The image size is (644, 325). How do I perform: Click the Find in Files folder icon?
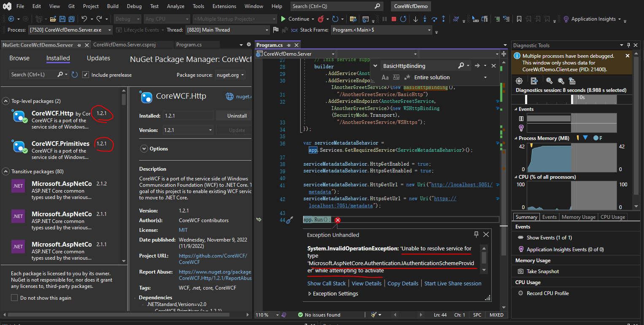353,19
